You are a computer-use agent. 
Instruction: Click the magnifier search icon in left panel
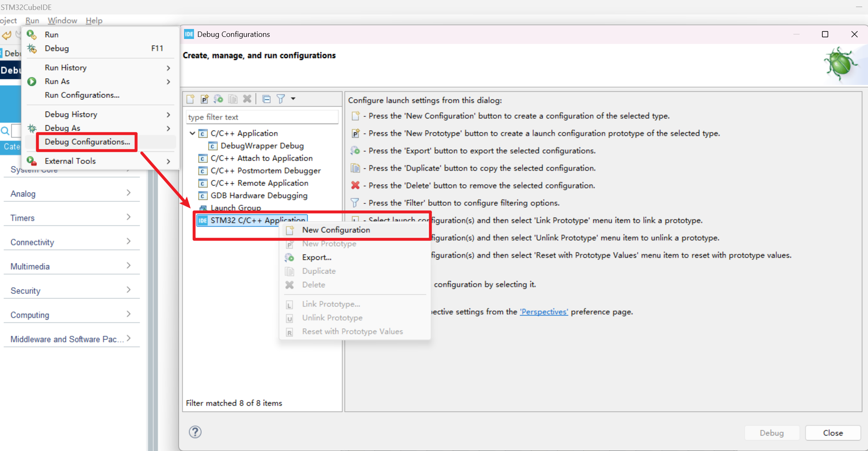pyautogui.click(x=5, y=131)
